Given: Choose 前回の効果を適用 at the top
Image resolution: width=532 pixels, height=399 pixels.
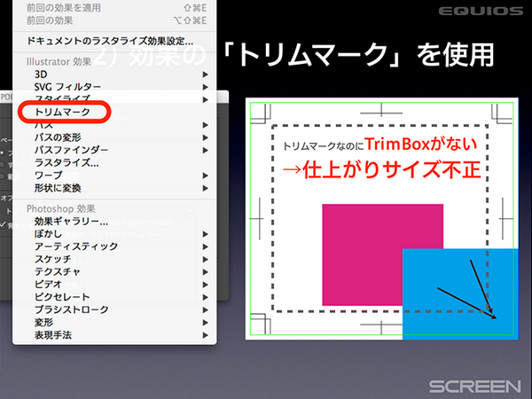Looking at the screenshot, I should click(x=114, y=8).
